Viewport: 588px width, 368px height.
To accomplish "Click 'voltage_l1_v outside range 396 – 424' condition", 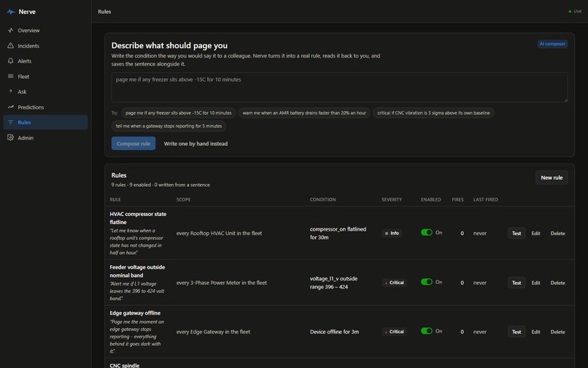I will [333, 283].
